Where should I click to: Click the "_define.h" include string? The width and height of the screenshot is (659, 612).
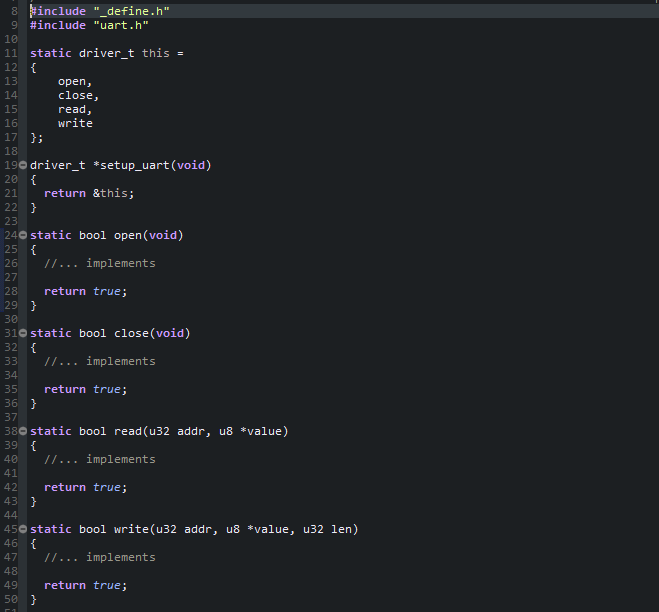(131, 11)
